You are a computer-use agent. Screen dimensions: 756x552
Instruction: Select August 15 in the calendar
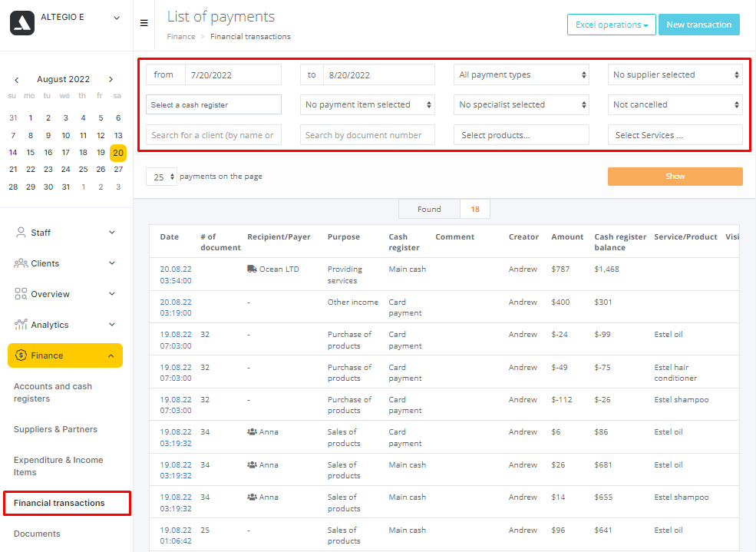point(31,152)
